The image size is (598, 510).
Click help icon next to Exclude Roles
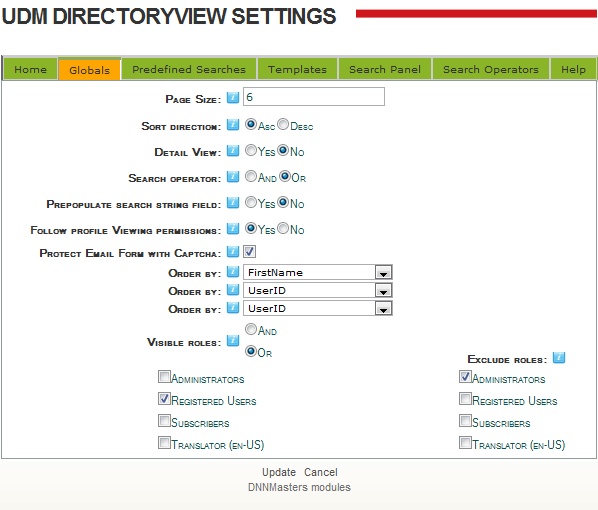coord(559,358)
